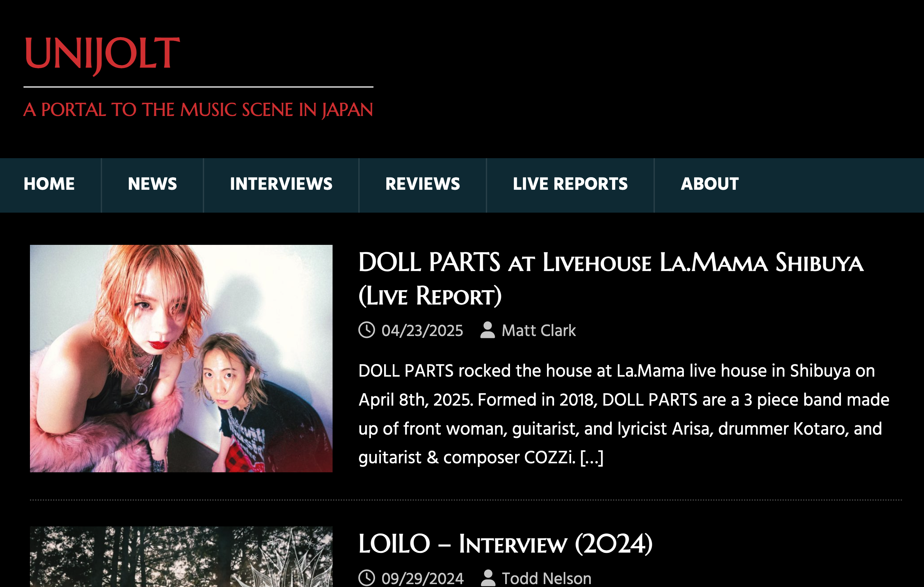Click the clock icon beside 09/29/2024

pyautogui.click(x=366, y=578)
